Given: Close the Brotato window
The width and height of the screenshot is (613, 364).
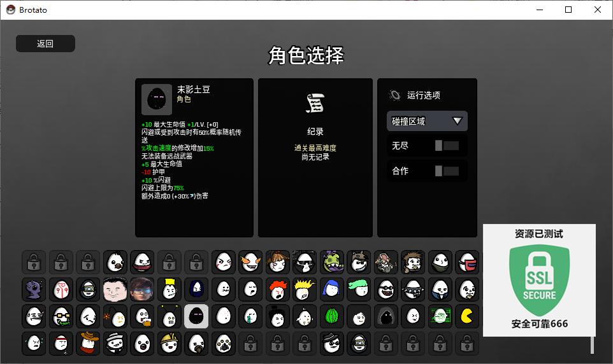Looking at the screenshot, I should 598,10.
